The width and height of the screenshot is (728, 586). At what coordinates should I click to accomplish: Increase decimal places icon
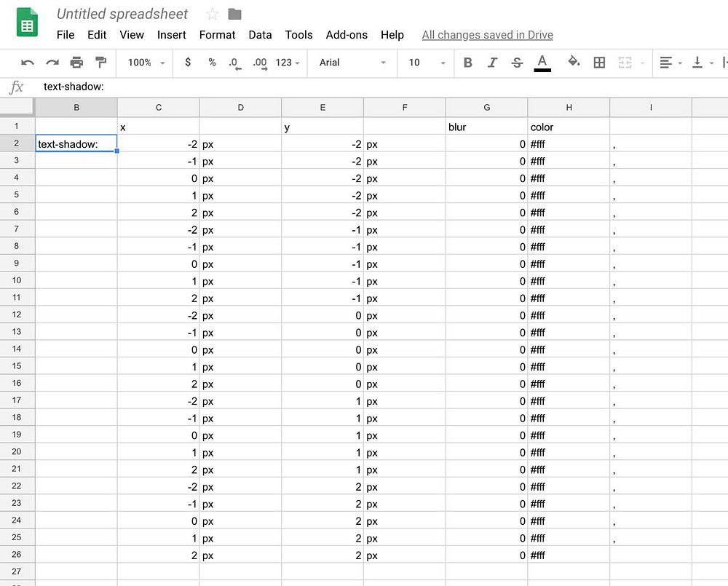coord(260,63)
